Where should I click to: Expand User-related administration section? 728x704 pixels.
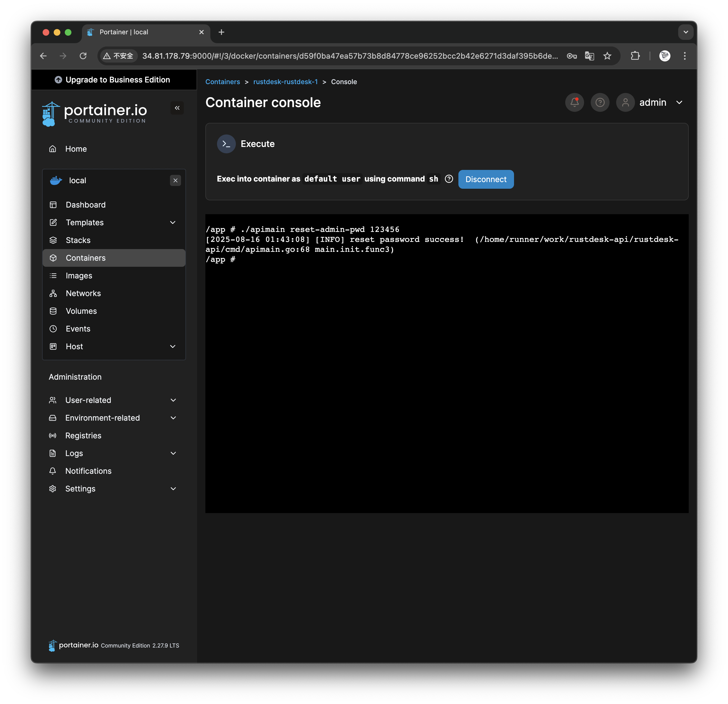pos(173,400)
